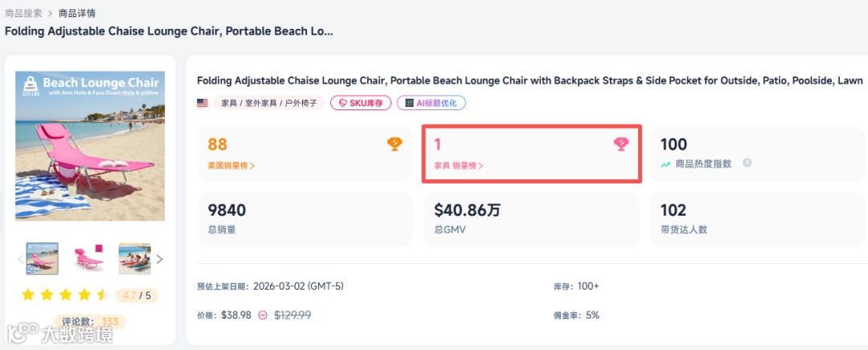Click the 大数跨境 watermark logo
The image size is (868, 350).
[x=60, y=332]
